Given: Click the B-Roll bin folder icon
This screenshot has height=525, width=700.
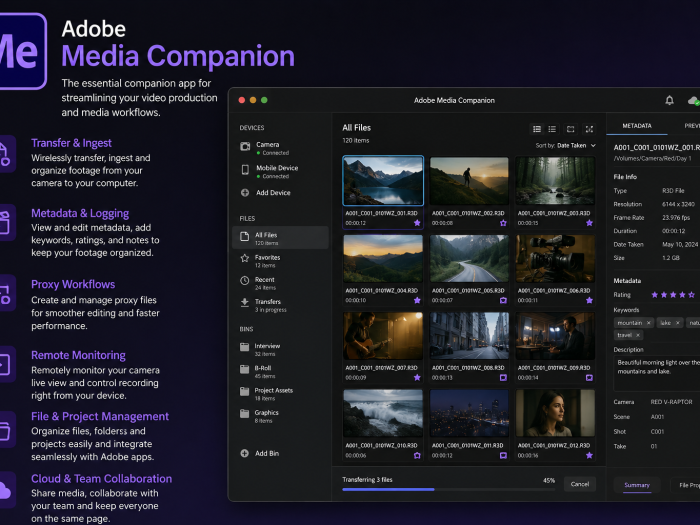Looking at the screenshot, I should (x=245, y=369).
